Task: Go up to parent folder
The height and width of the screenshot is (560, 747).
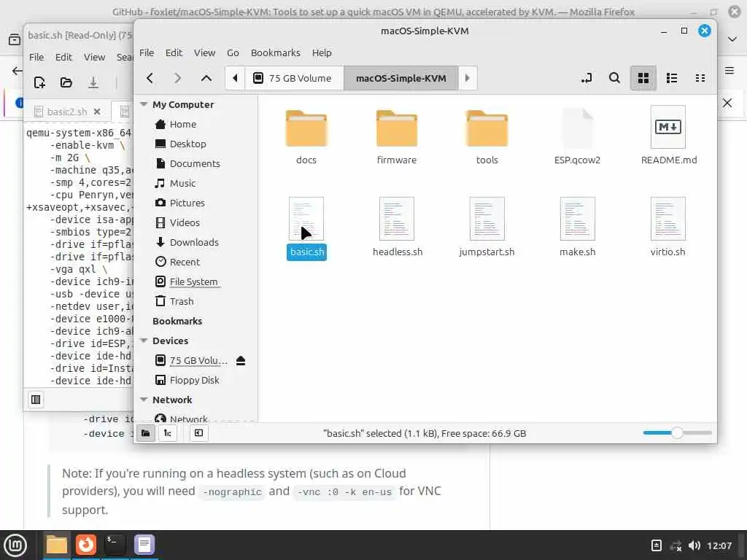Action: 206,78
